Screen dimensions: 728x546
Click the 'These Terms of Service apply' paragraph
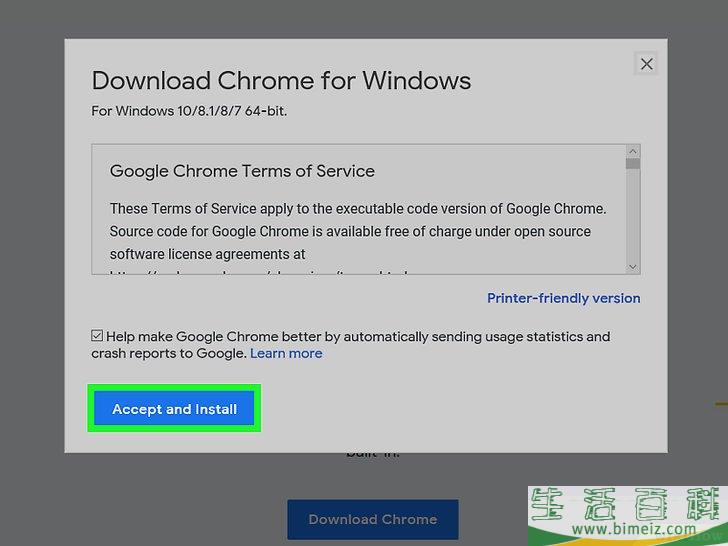(358, 231)
